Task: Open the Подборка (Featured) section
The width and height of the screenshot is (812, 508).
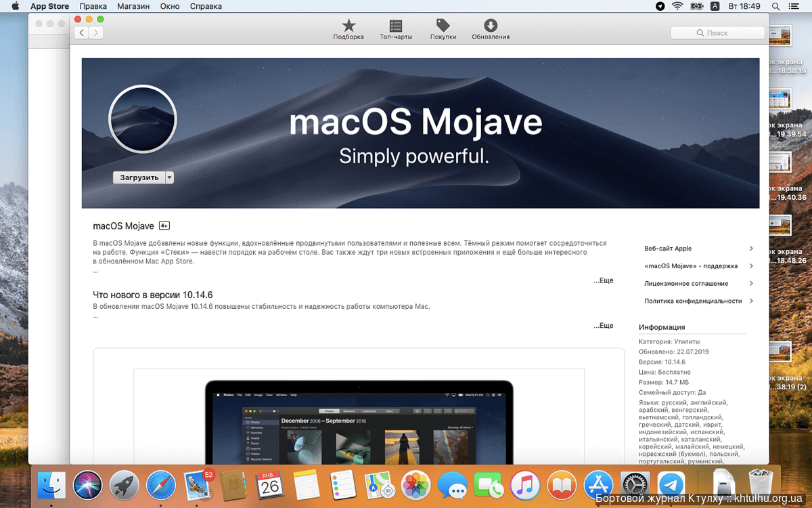Action: pyautogui.click(x=348, y=30)
